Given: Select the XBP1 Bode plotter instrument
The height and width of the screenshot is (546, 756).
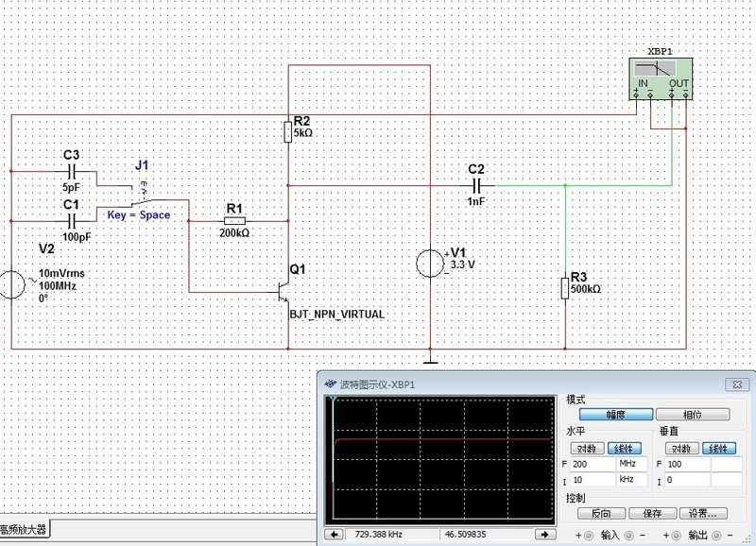Looking at the screenshot, I should pos(661,77).
